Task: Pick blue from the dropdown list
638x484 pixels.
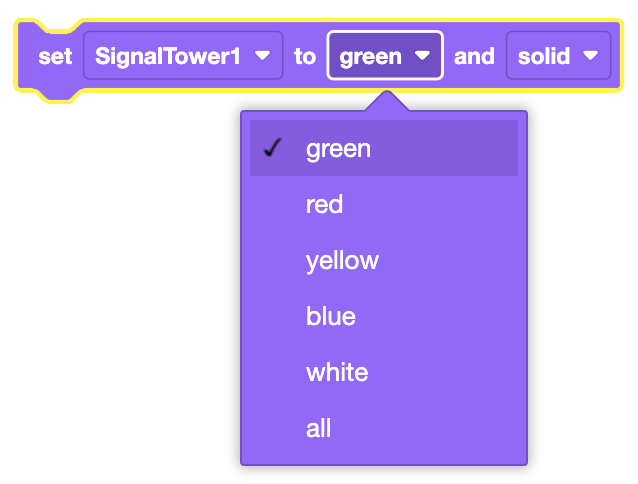Action: click(331, 317)
